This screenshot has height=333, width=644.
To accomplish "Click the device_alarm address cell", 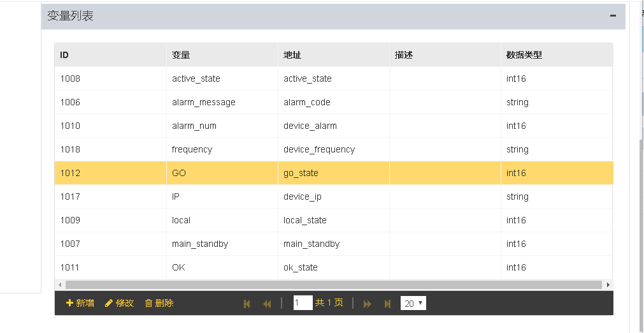I will point(334,126).
